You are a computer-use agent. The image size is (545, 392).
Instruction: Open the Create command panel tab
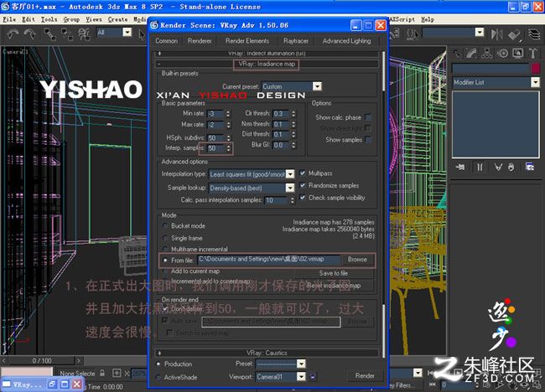point(457,53)
